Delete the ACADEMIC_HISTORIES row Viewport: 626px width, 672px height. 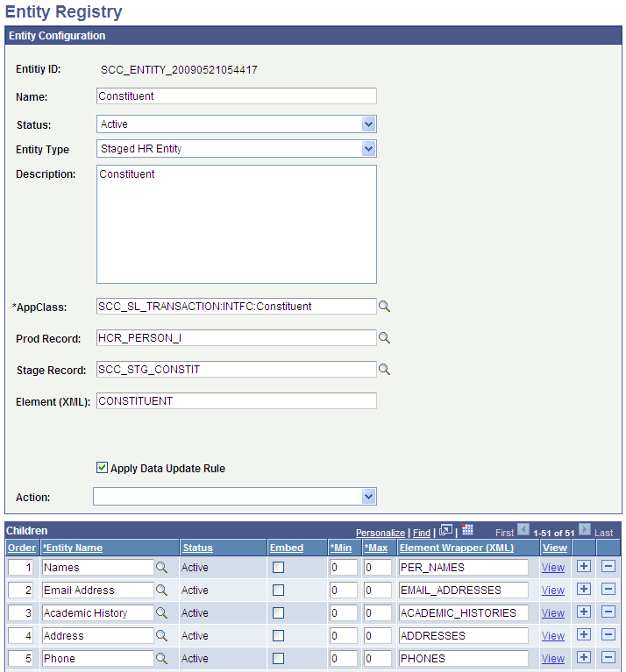608,612
